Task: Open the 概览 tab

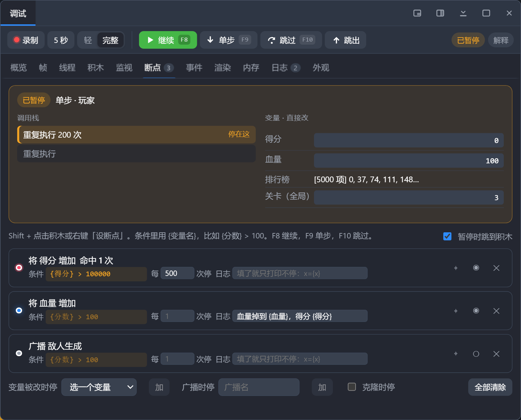Action: pyautogui.click(x=19, y=68)
